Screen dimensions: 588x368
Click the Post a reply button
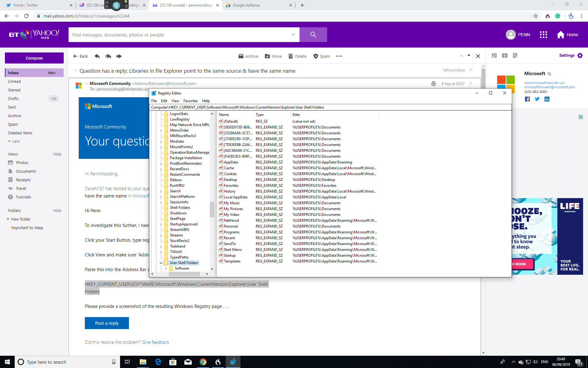pos(107,323)
